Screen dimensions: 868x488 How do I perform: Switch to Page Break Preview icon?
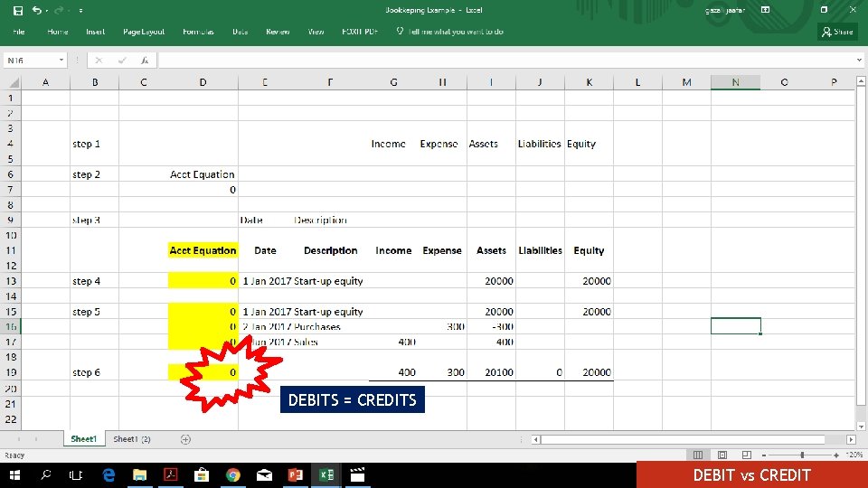747,455
